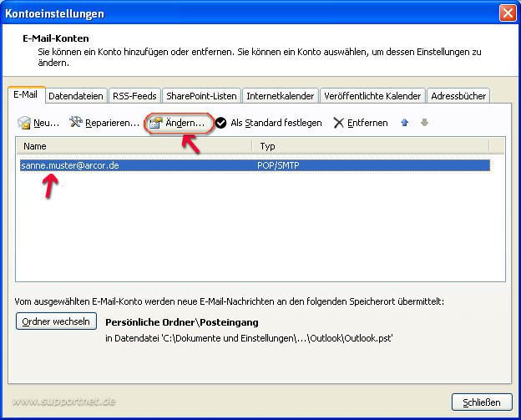The image size is (521, 420).
Task: Click the Reparieren... label
Action: [x=112, y=123]
